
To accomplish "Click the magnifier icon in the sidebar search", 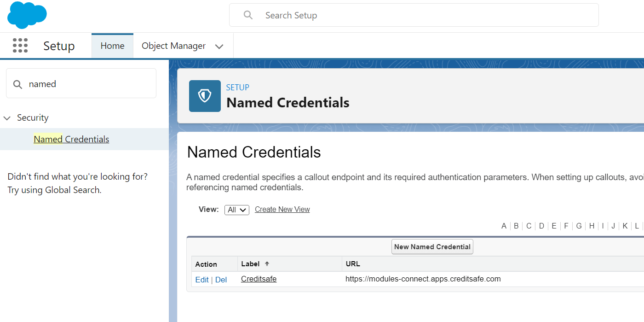I will 17,84.
